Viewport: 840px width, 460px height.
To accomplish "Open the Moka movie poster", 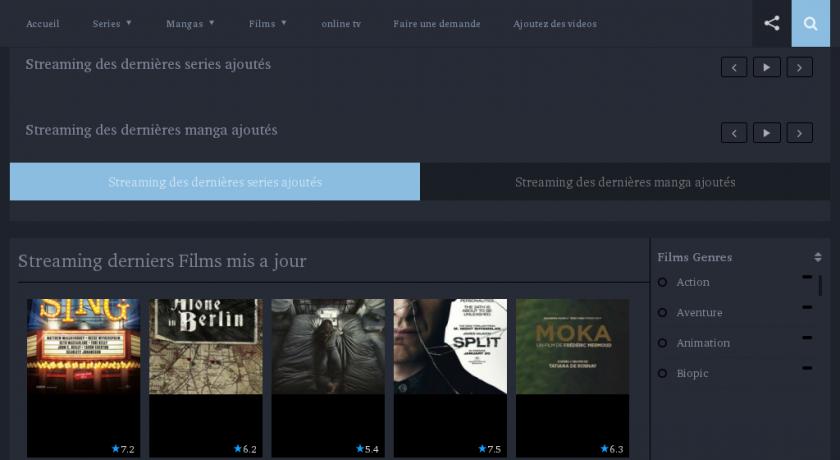I will [572, 346].
